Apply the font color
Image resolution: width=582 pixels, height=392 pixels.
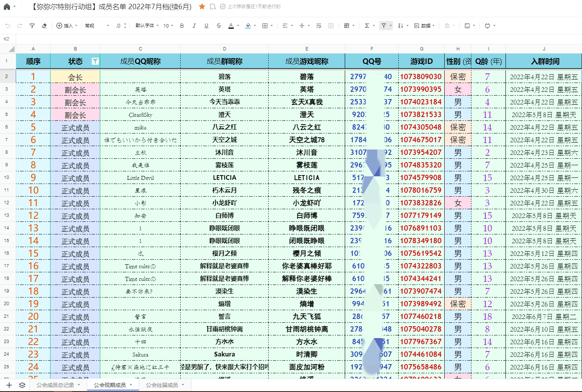pos(231,26)
